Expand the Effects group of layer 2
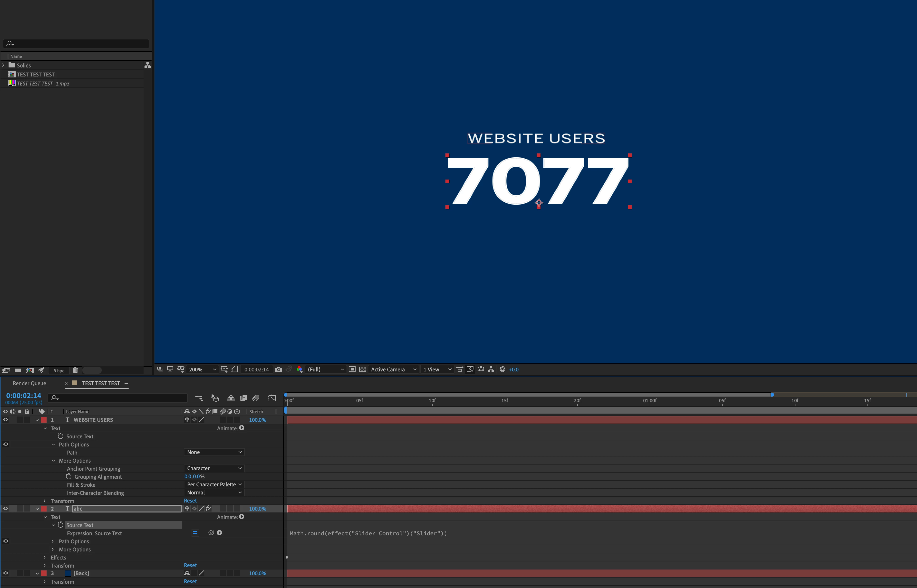The image size is (917, 588). [45, 557]
